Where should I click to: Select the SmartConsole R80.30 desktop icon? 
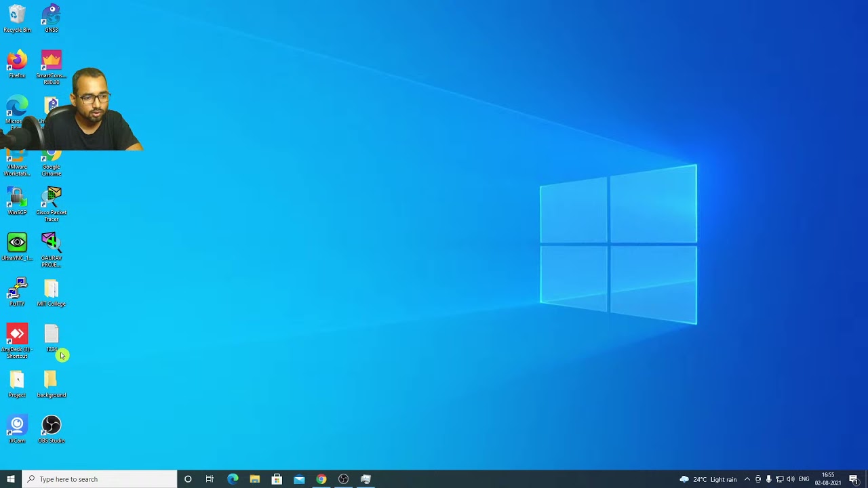point(51,67)
